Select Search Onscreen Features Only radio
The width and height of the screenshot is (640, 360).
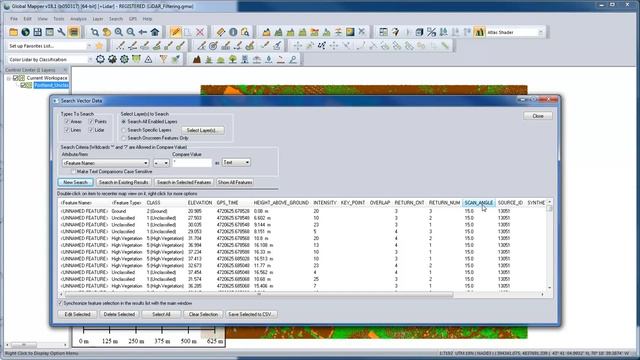coord(124,138)
